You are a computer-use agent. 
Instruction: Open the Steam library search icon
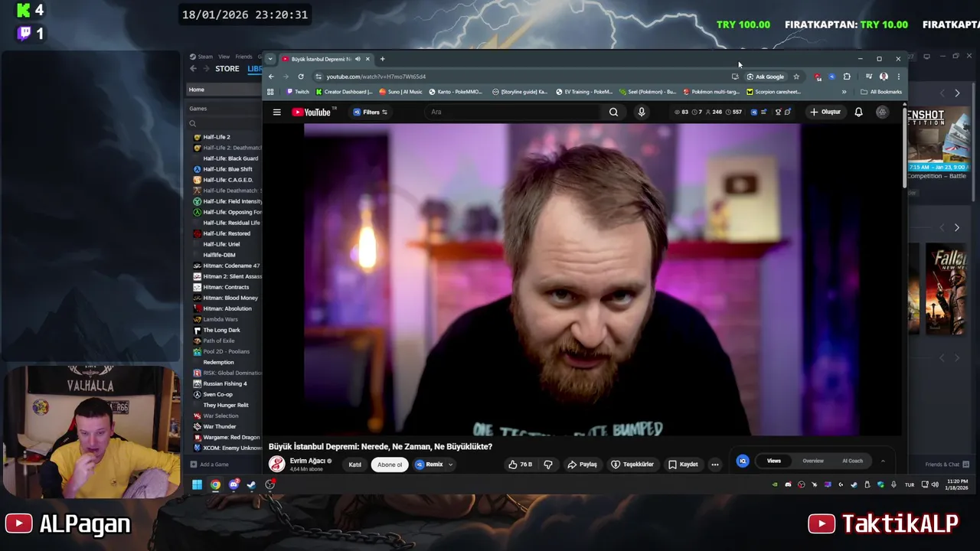193,123
